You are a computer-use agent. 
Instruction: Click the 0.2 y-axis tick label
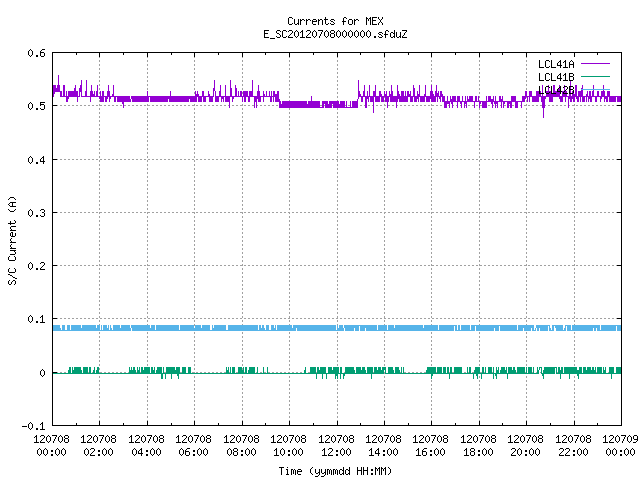tap(37, 266)
